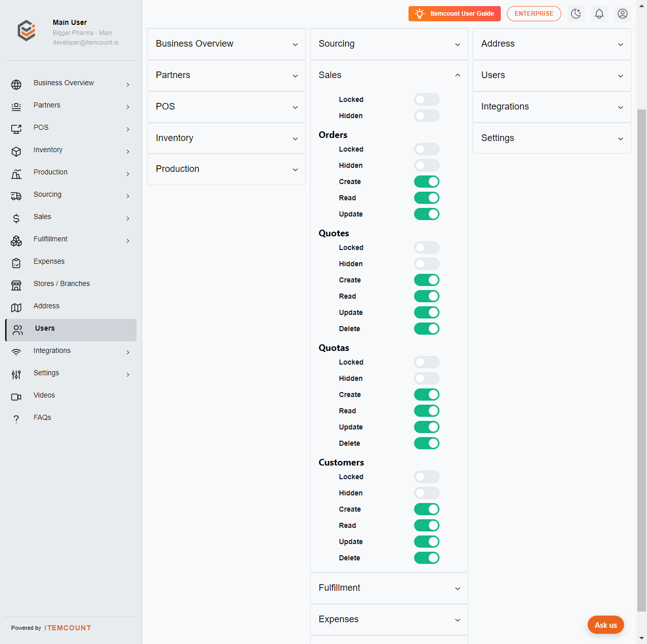
Task: Enable the Customers Locked switch
Action: [427, 477]
